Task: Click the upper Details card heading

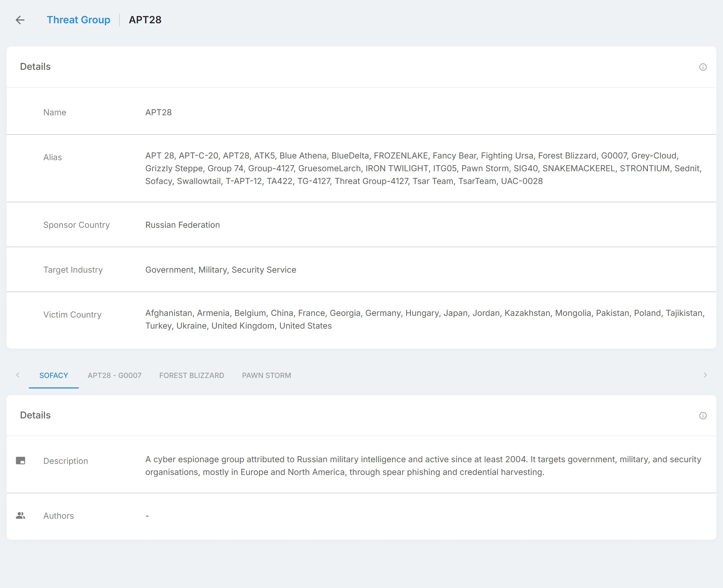Action: (35, 67)
